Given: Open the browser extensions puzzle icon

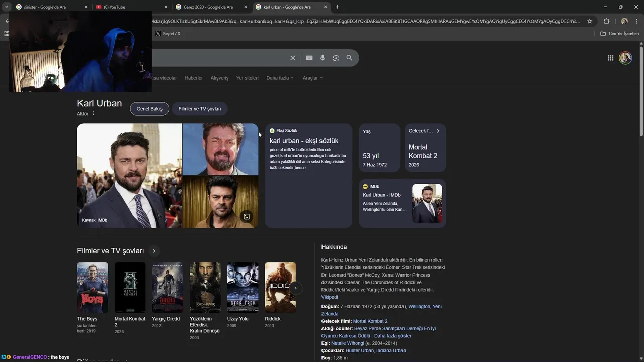Looking at the screenshot, I should click(606, 21).
